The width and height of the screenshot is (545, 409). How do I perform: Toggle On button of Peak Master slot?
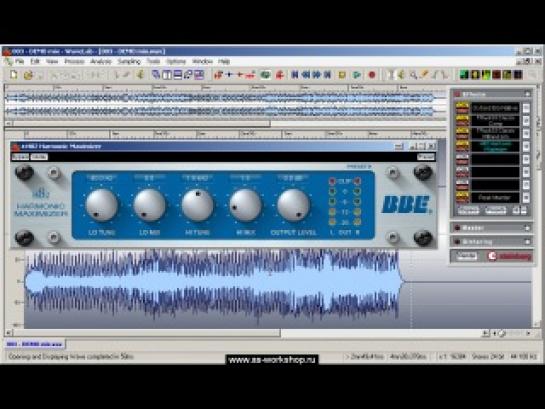coord(462,195)
